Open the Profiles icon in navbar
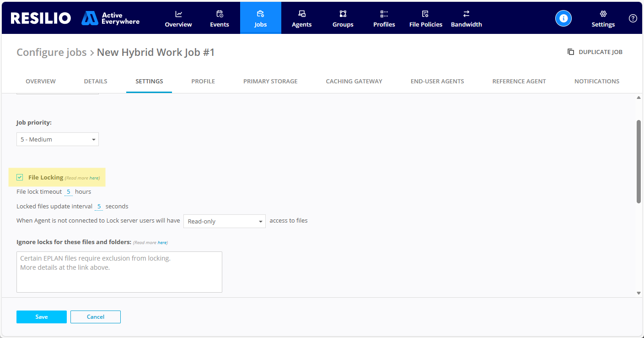This screenshot has height=338, width=644. 384,14
